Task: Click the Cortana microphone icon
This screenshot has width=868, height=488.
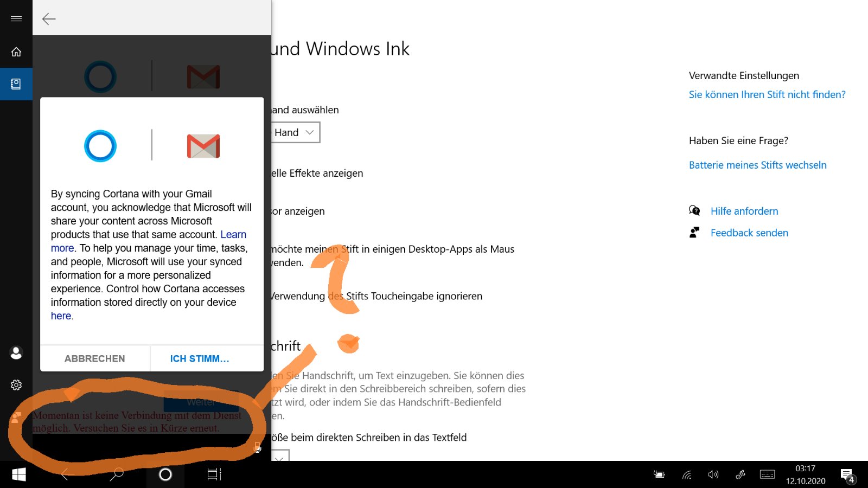Action: (x=258, y=447)
